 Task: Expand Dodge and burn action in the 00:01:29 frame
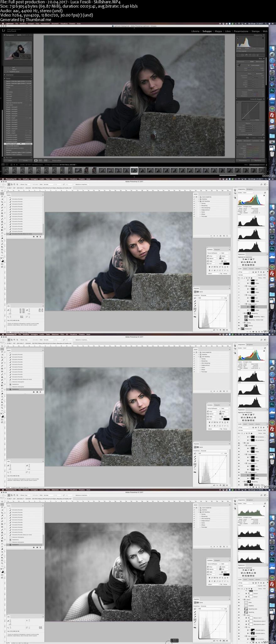200,210
